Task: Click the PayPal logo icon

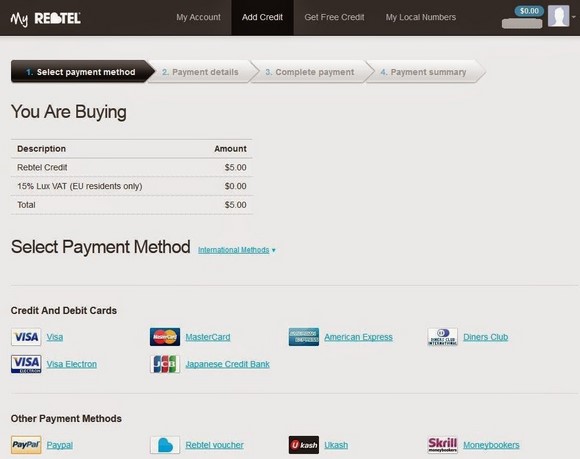Action: click(x=26, y=445)
